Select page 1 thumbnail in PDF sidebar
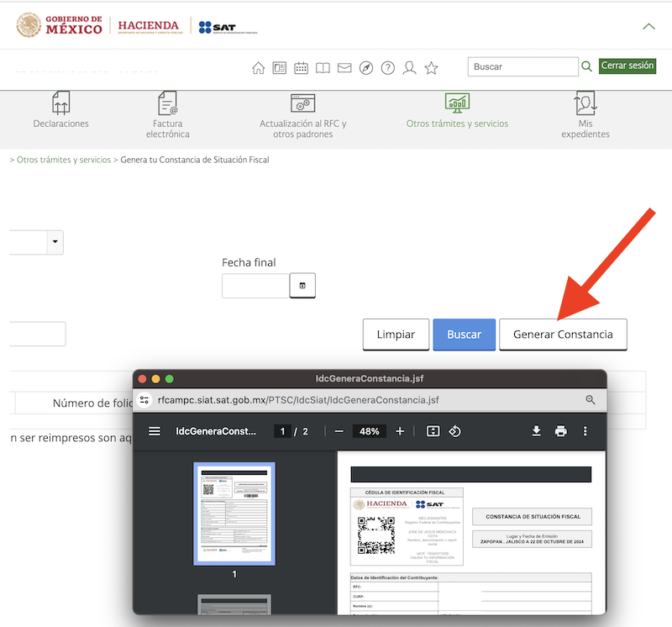The image size is (672, 627). (x=234, y=514)
